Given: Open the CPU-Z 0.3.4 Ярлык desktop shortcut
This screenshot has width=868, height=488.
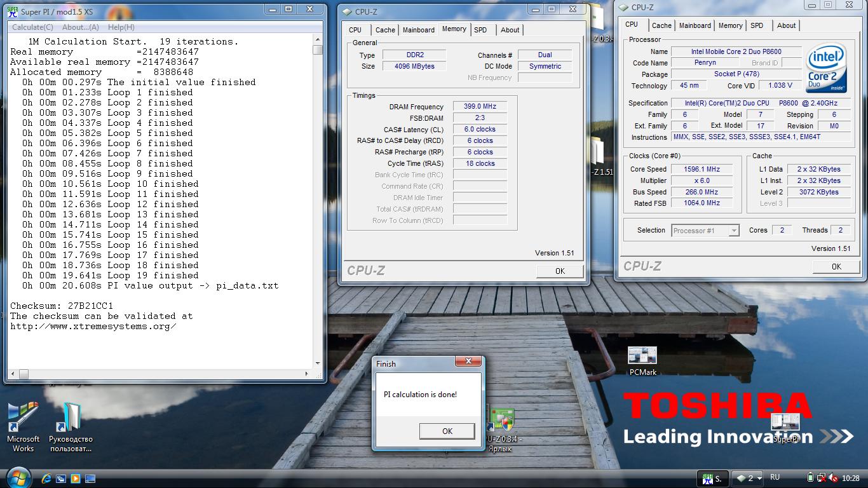Looking at the screenshot, I should pyautogui.click(x=502, y=430).
